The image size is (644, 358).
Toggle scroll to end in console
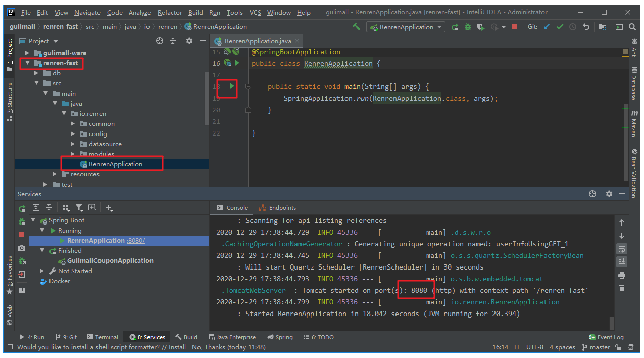click(x=622, y=262)
